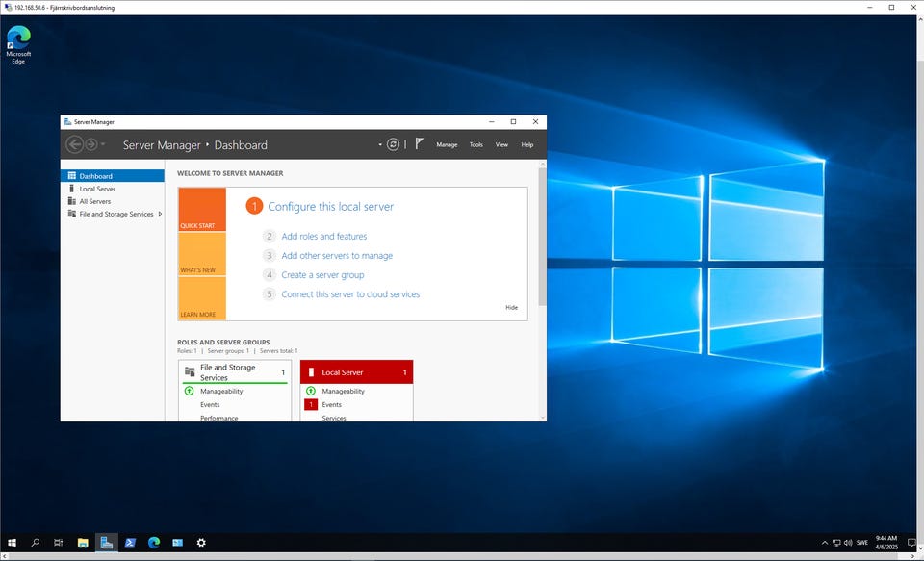
Task: Select Local Server in the sidebar
Action: [97, 189]
